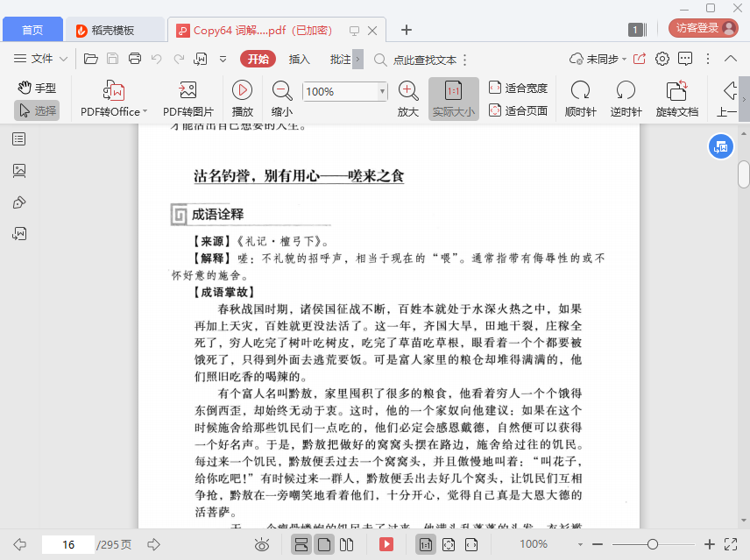Click the open folder icon

click(91, 59)
